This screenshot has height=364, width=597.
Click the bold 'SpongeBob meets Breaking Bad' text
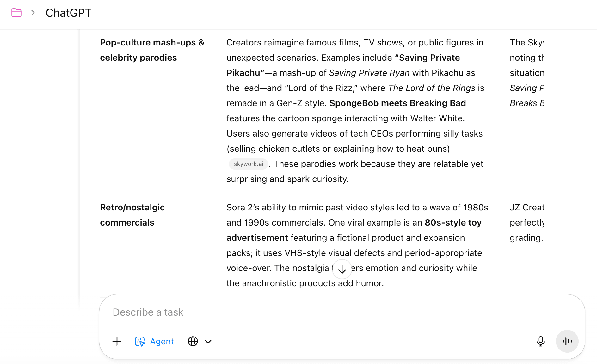coord(397,103)
